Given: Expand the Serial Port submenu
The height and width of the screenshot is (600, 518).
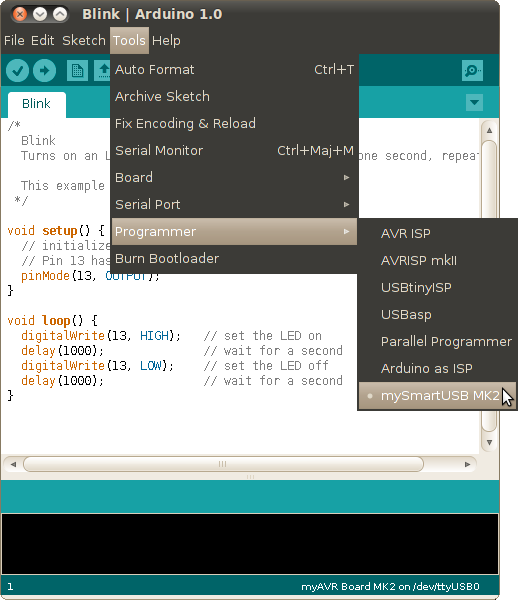Looking at the screenshot, I should coord(234,204).
